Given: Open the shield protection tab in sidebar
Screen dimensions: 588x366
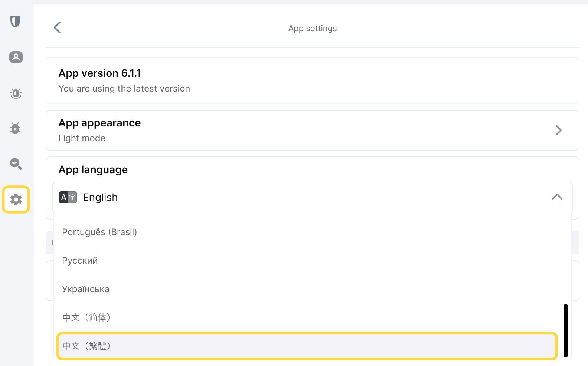Looking at the screenshot, I should tap(15, 22).
